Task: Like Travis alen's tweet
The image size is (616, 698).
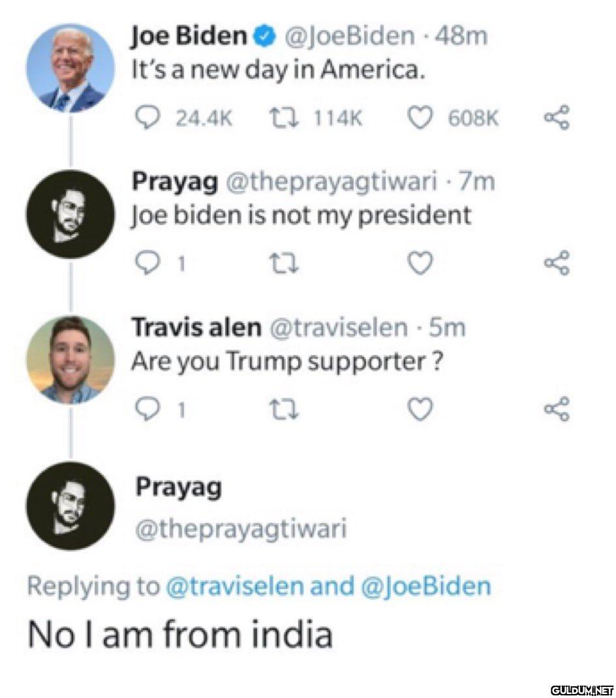Action: click(x=420, y=408)
